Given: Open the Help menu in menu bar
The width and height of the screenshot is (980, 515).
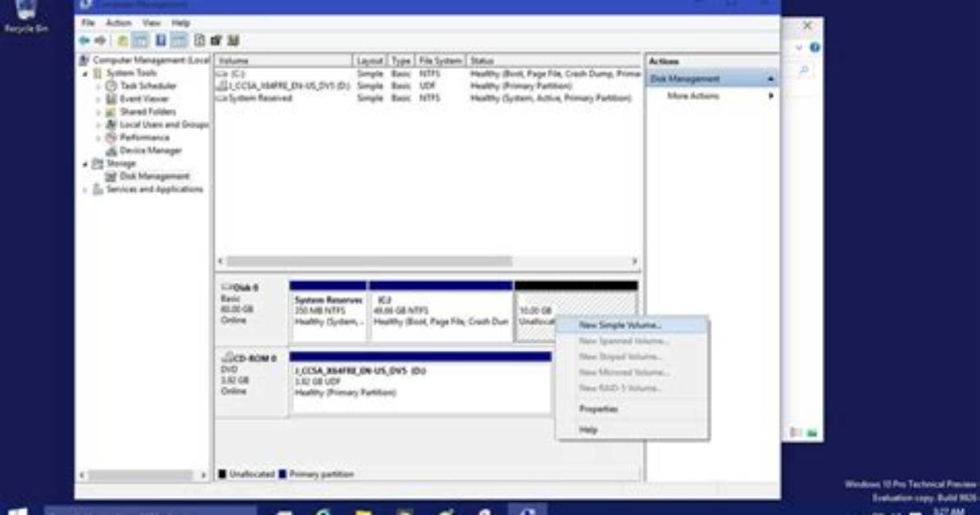Looking at the screenshot, I should pyautogui.click(x=180, y=22).
